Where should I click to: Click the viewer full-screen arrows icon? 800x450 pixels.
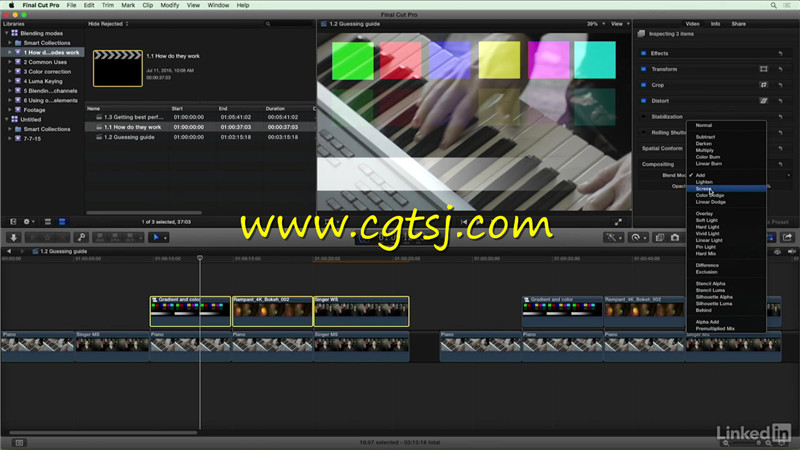[618, 222]
